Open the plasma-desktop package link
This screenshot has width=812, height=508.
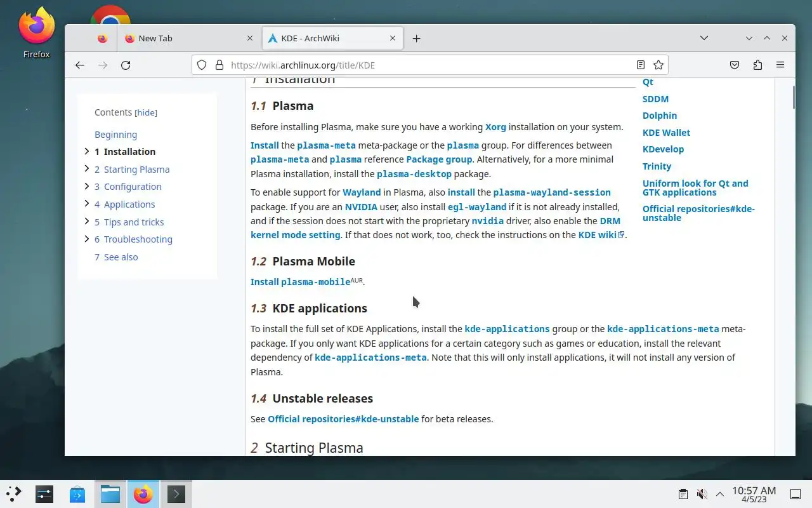(x=414, y=174)
